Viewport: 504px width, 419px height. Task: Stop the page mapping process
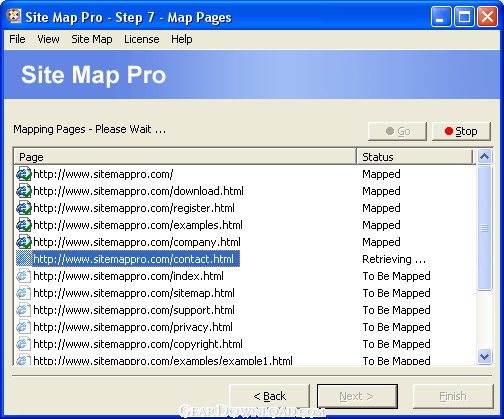[461, 131]
